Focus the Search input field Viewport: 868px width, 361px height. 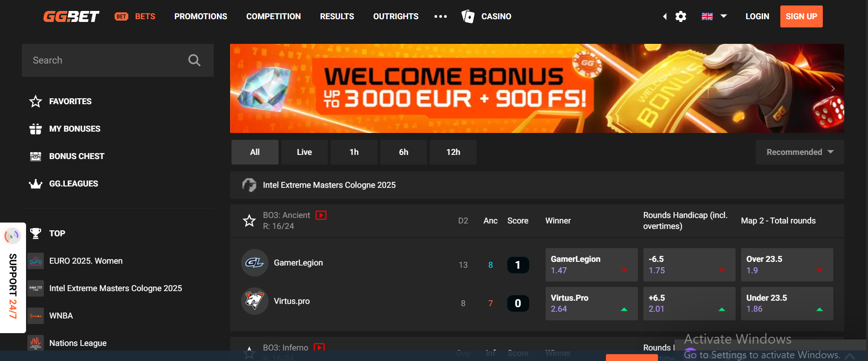coord(109,60)
